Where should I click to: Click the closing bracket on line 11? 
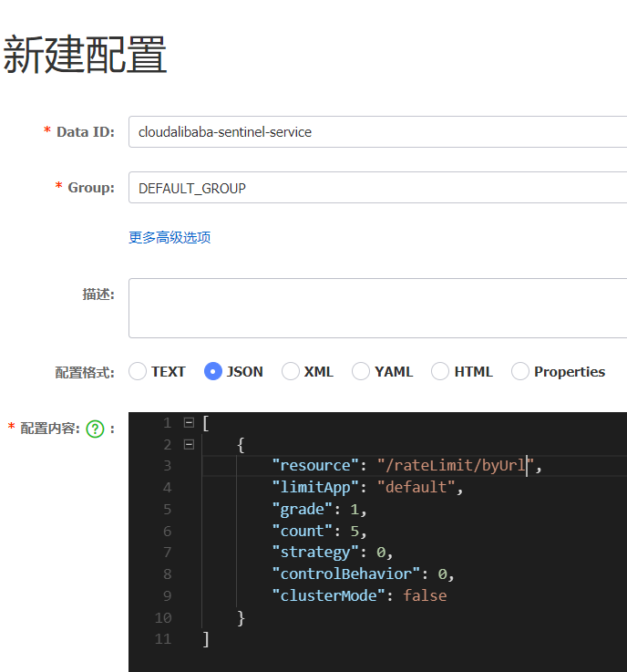coord(207,639)
